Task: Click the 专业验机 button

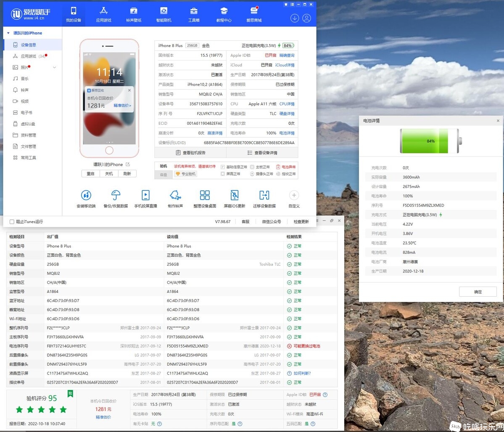Action: [x=185, y=174]
